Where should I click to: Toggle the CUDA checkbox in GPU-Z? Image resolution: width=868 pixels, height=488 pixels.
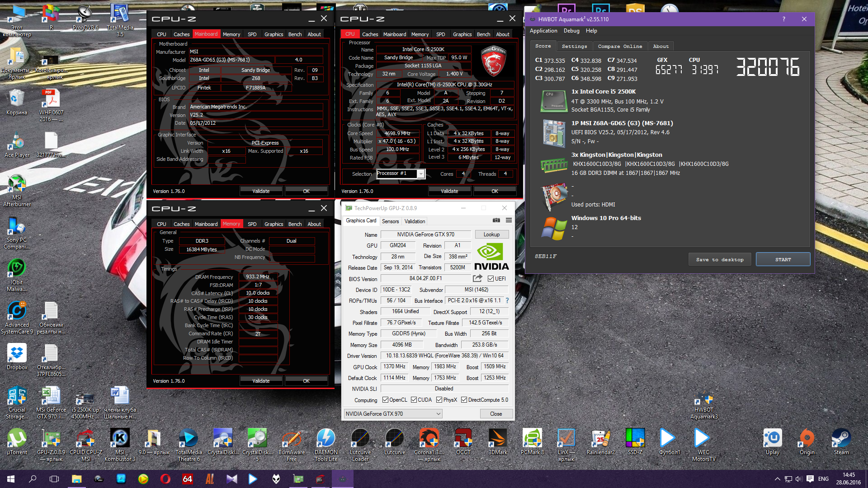click(x=414, y=400)
